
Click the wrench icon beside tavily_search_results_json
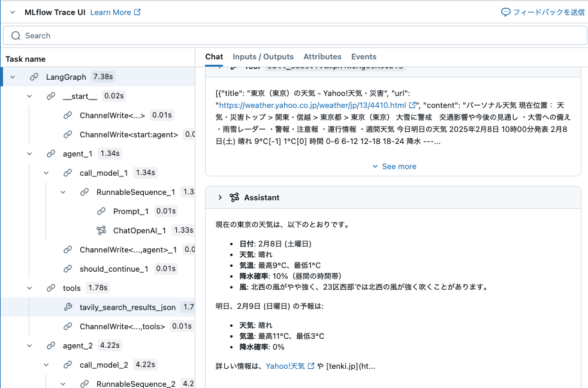coord(67,306)
